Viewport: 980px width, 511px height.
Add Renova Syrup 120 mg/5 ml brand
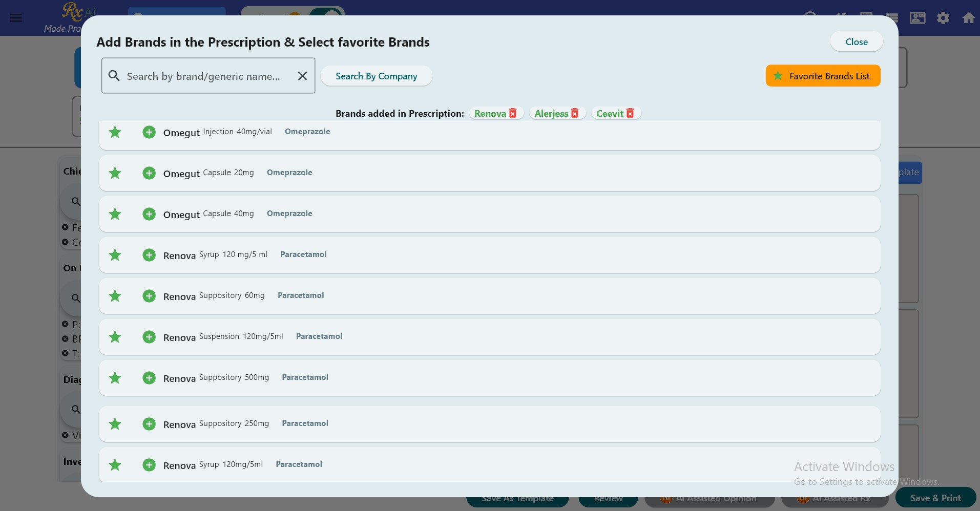coord(149,255)
